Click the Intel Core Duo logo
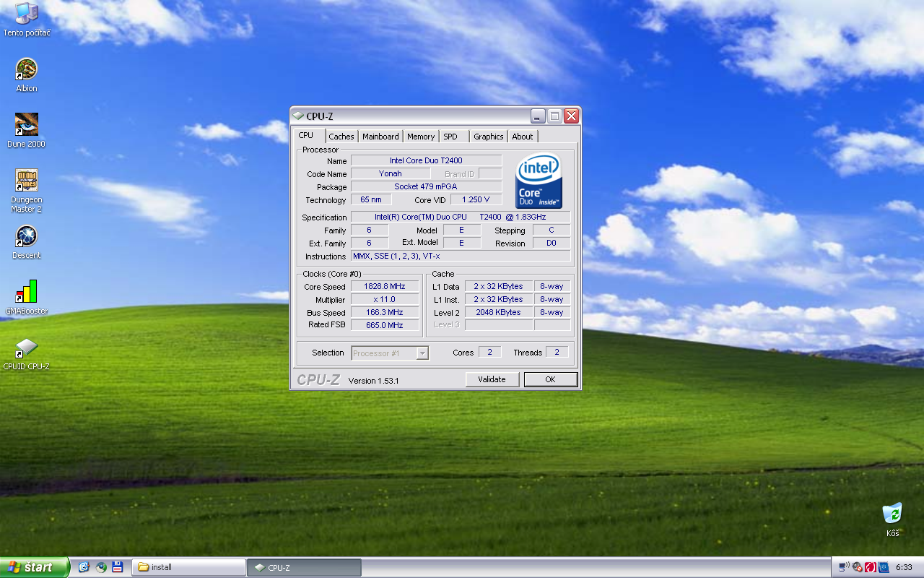 click(x=539, y=181)
